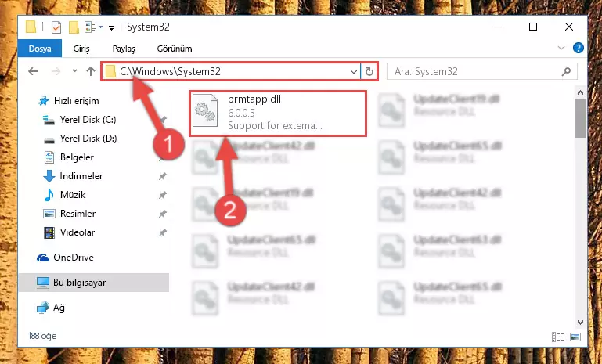
Task: Open the Customize Quick Access Toolbar dropdown
Action: click(111, 27)
